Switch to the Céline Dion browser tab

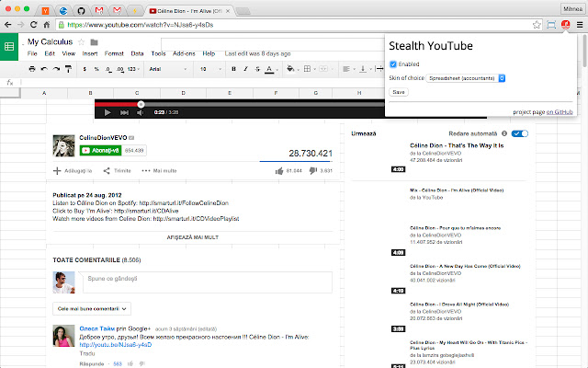(x=189, y=11)
